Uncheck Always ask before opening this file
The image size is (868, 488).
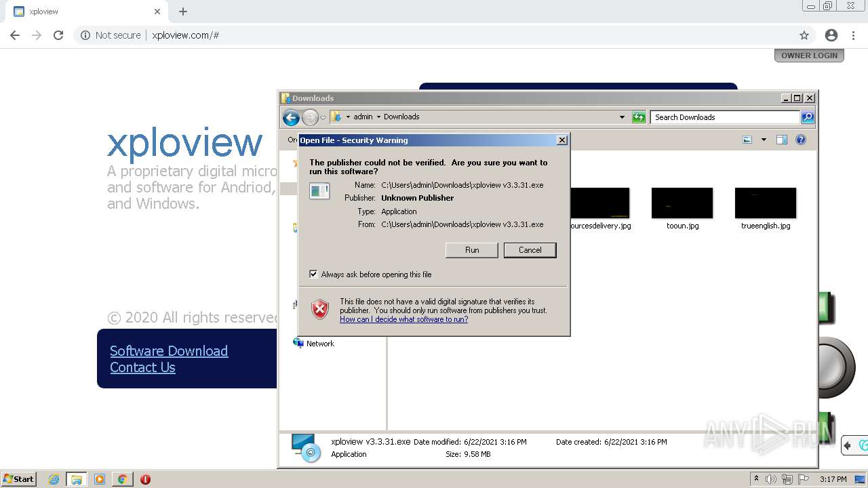[313, 274]
